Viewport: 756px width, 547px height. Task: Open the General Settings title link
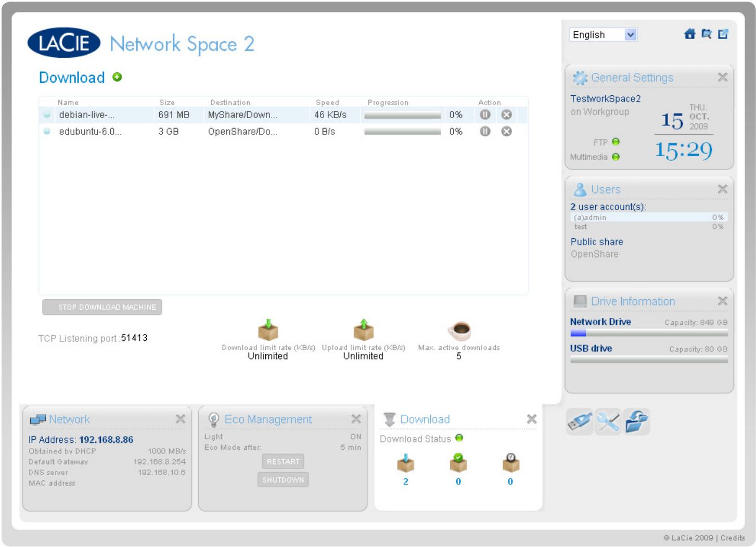coord(632,78)
